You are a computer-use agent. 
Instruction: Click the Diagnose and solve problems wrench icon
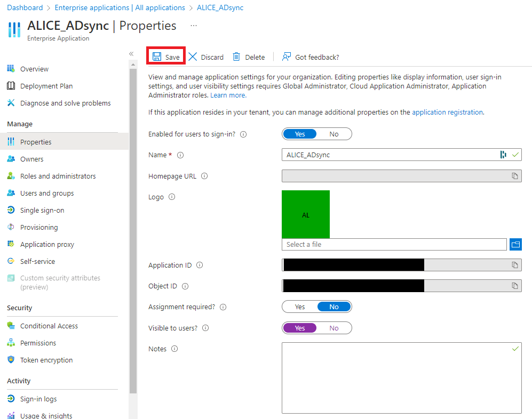point(11,102)
